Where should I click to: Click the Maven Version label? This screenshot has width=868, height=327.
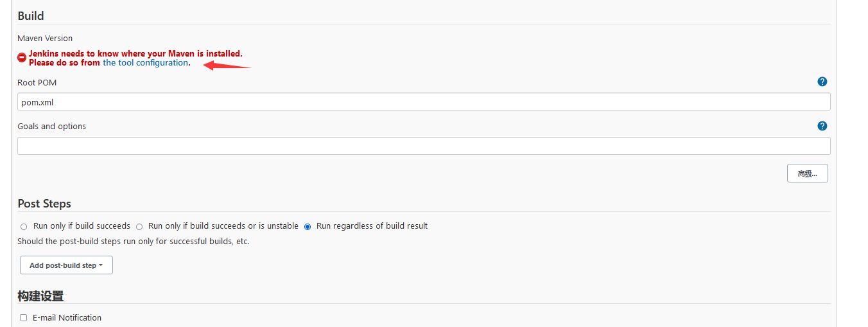[x=45, y=39]
